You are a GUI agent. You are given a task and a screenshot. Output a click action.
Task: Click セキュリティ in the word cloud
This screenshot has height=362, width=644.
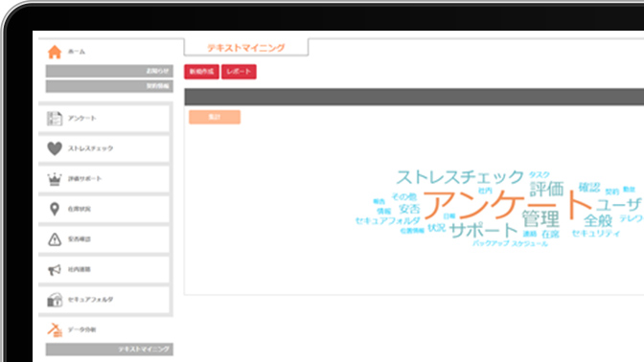[x=595, y=233]
